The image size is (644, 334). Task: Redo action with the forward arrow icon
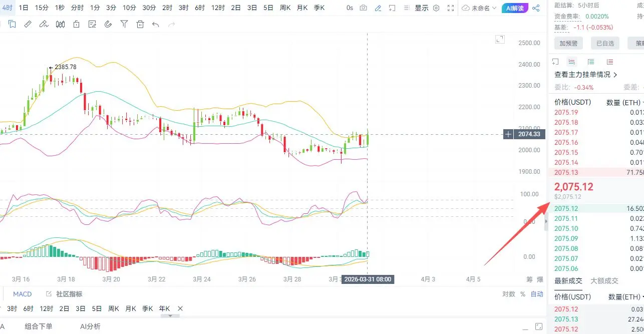tap(172, 24)
